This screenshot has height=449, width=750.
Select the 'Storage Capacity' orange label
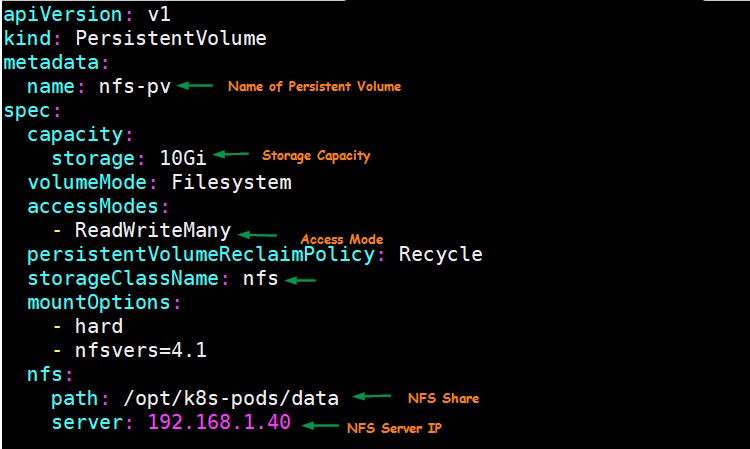coord(316,156)
